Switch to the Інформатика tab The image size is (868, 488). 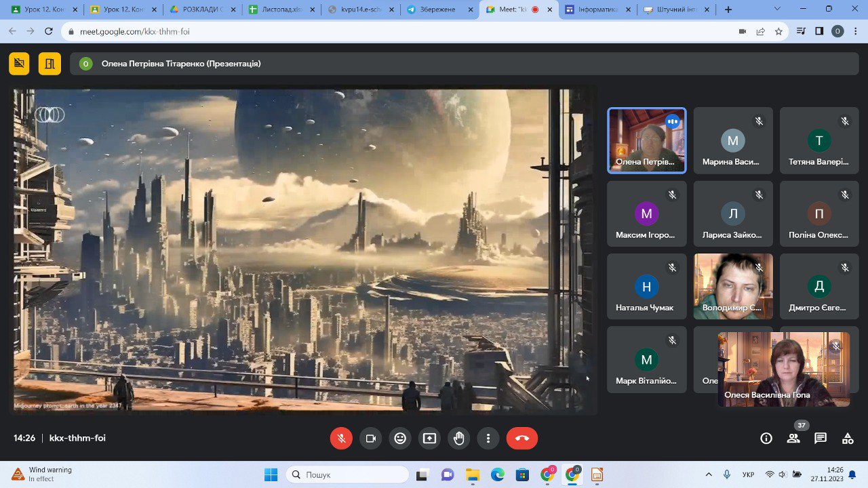(x=598, y=10)
